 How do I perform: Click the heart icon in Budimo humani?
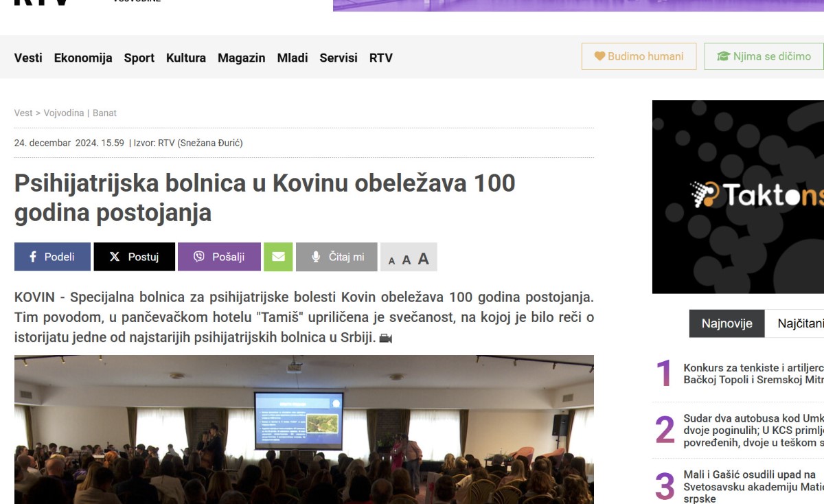(599, 56)
